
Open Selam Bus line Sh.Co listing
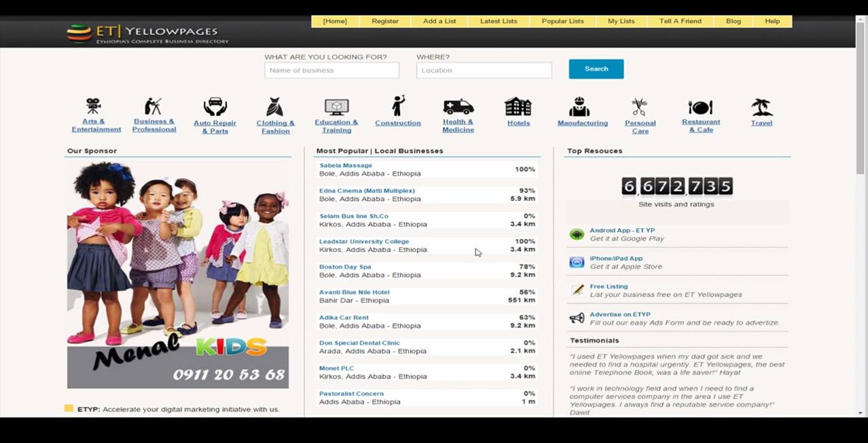(354, 216)
